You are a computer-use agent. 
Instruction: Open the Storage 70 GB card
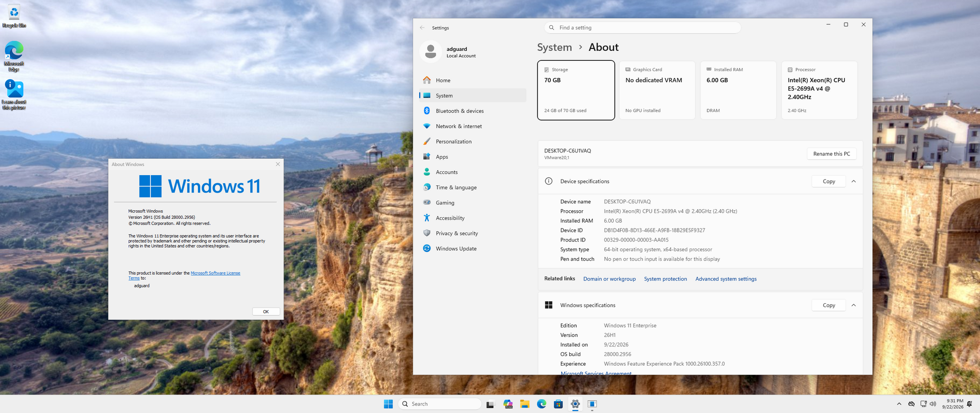coord(576,90)
